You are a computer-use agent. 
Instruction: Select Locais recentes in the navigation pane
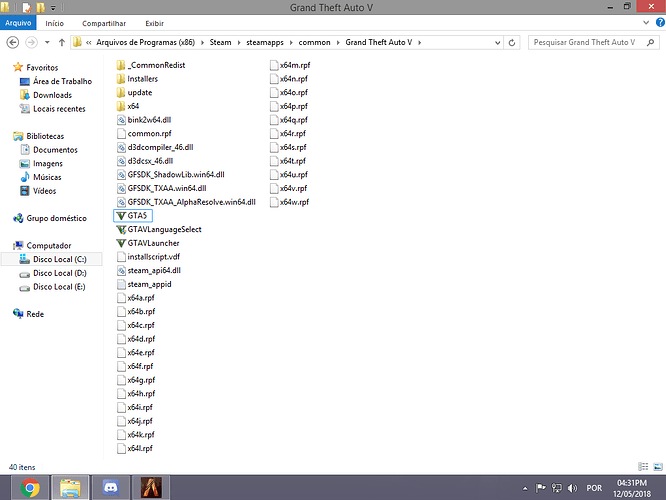(59, 109)
